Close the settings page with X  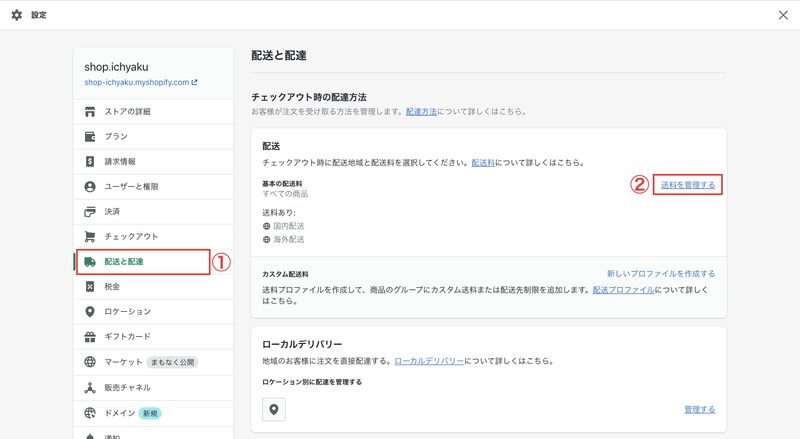783,15
